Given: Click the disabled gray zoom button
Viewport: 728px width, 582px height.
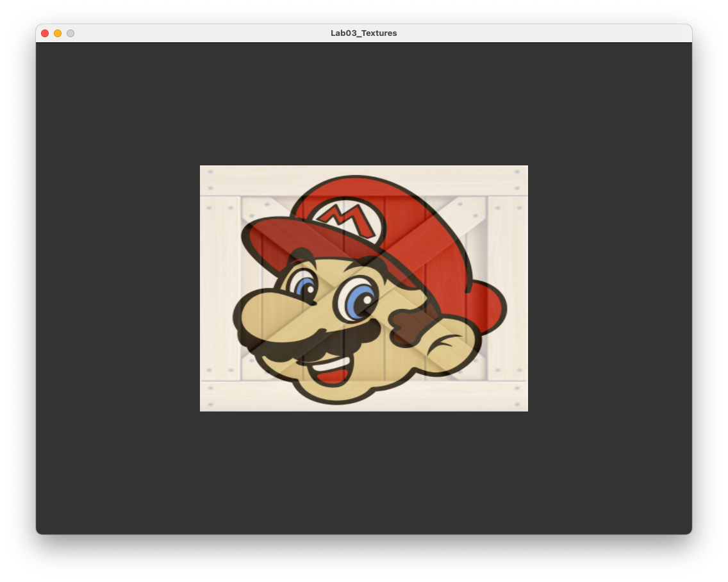Looking at the screenshot, I should [70, 33].
